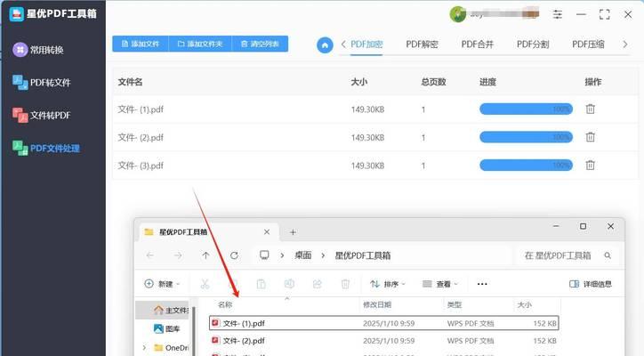The height and width of the screenshot is (356, 644).
Task: Open the three-dot more options menu
Action: [482, 284]
